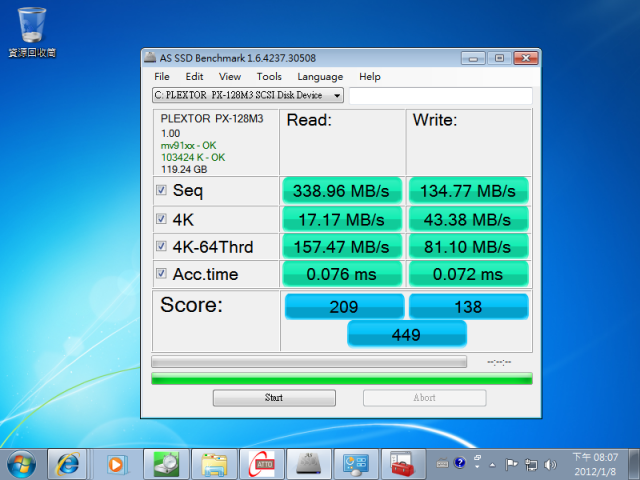This screenshot has width=640, height=480.
Task: Open the Action Center flag icon
Action: (x=511, y=464)
